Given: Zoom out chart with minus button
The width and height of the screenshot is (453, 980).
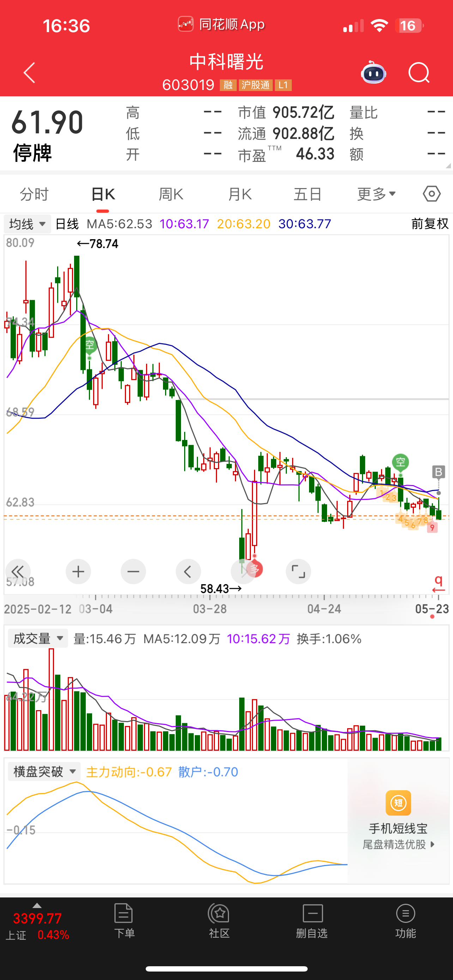Looking at the screenshot, I should 133,571.
